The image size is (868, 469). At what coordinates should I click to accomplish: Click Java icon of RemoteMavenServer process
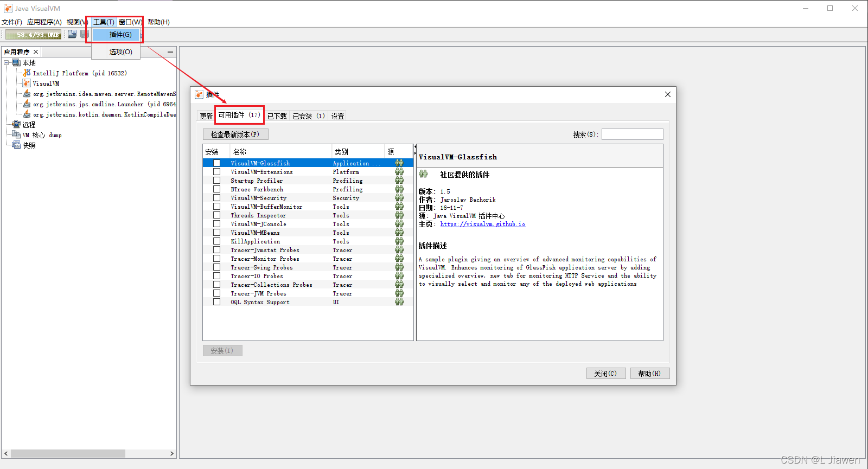tap(27, 93)
